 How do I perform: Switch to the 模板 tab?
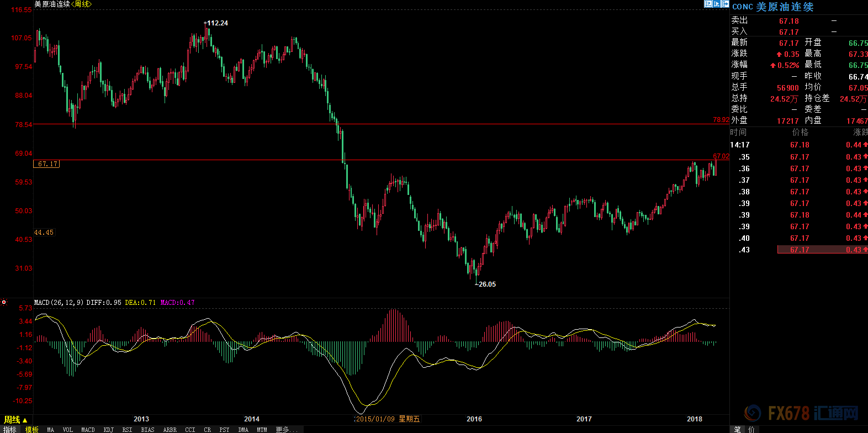(x=32, y=430)
